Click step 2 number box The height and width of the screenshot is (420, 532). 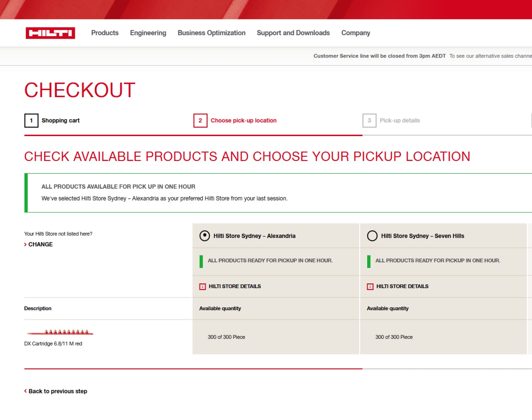pos(200,121)
